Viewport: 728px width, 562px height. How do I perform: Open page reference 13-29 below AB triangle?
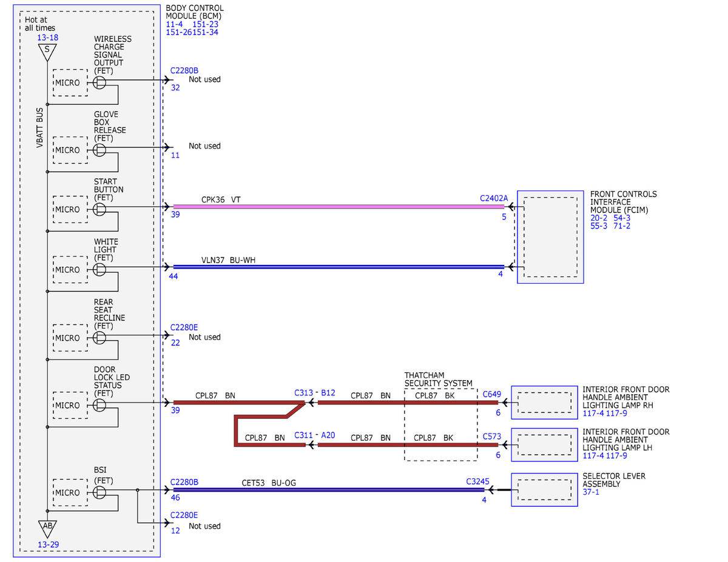click(x=48, y=544)
